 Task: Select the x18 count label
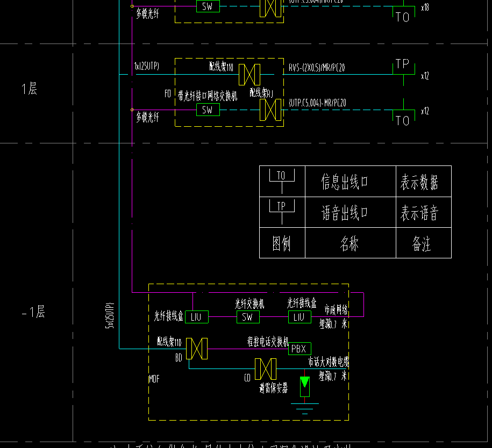[425, 7]
